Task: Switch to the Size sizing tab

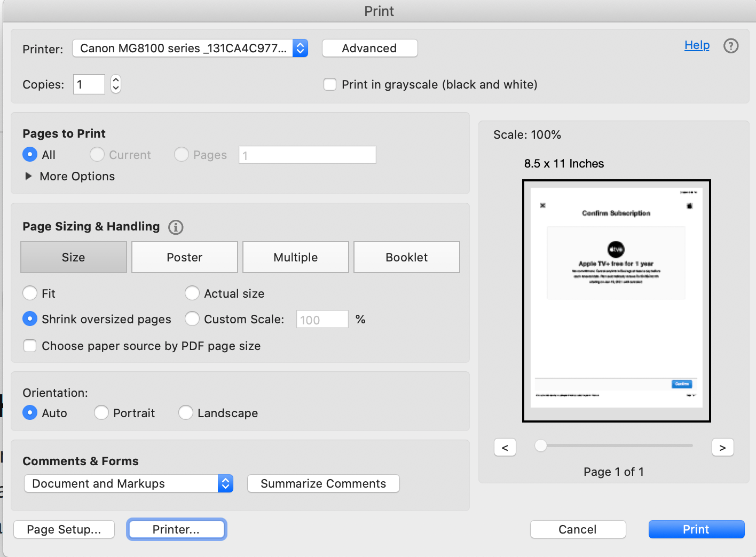Action: (73, 257)
